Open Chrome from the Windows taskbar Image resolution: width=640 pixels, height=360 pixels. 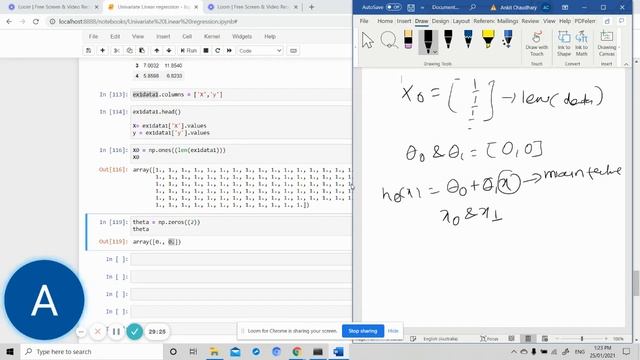(x=297, y=351)
